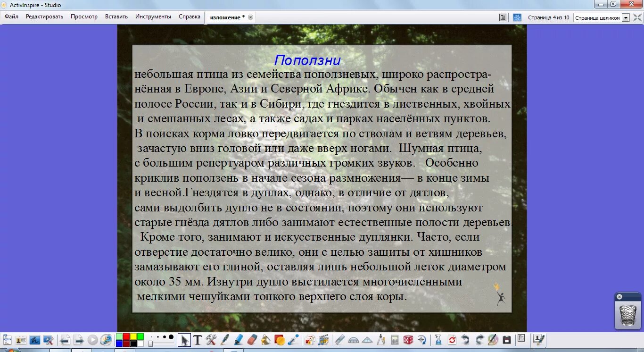Click the desktop annotate icon
Image resolution: width=644 pixels, height=352 pixels.
[x=35, y=340]
